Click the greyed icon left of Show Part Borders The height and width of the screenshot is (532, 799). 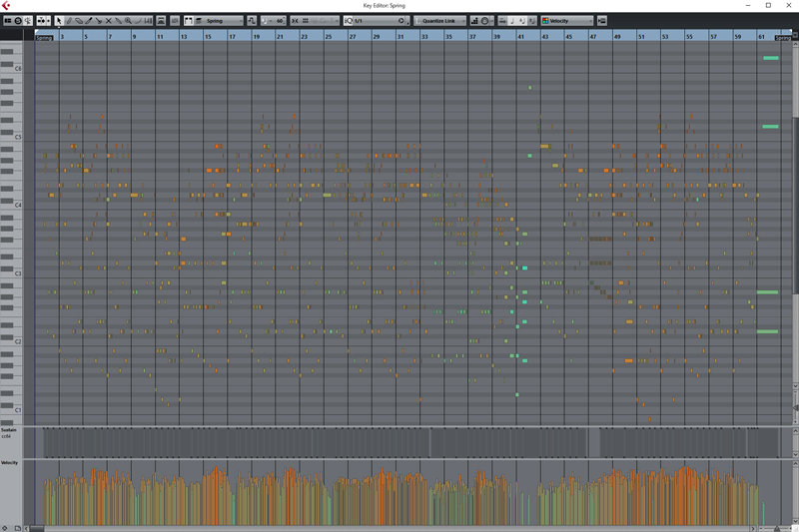[175, 21]
